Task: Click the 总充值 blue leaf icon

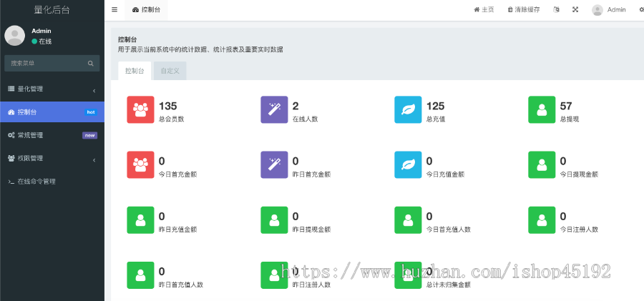Action: 408,109
